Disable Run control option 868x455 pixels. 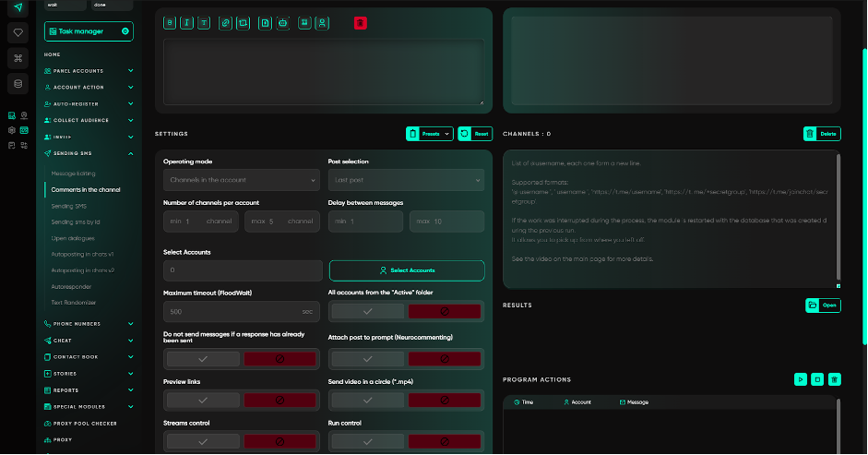[x=445, y=442]
